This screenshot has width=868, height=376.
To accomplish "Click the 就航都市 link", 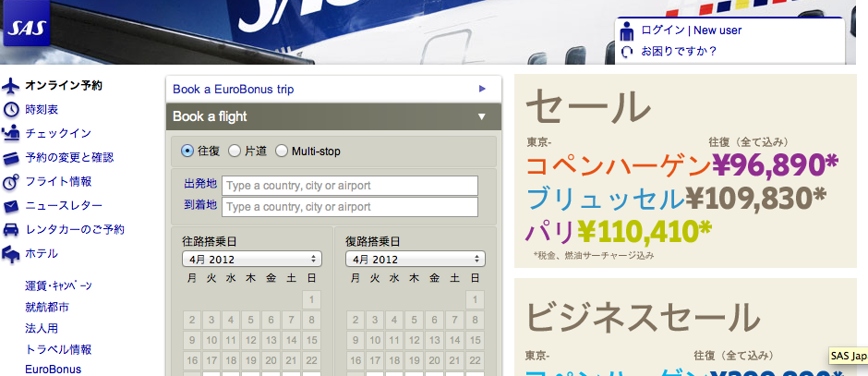I will (x=47, y=307).
